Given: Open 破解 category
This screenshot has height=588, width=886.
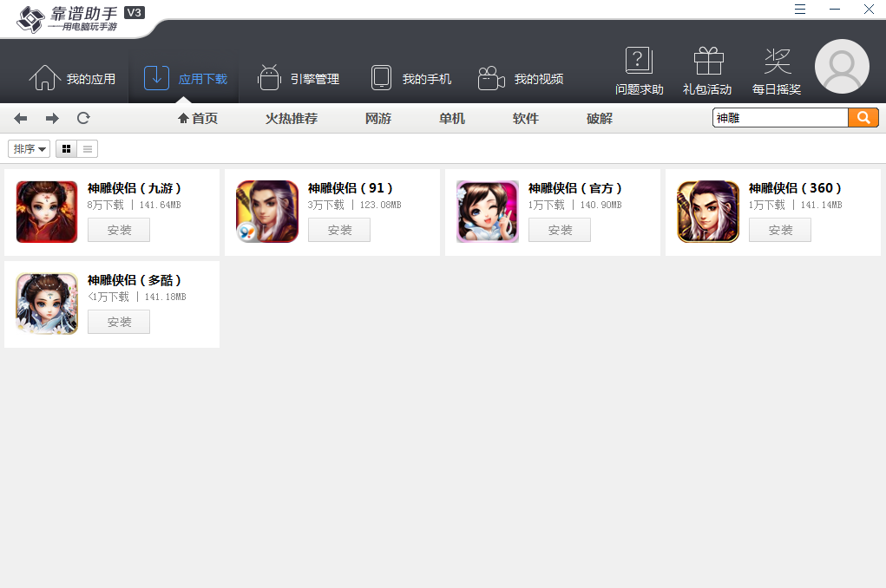Looking at the screenshot, I should (x=600, y=118).
